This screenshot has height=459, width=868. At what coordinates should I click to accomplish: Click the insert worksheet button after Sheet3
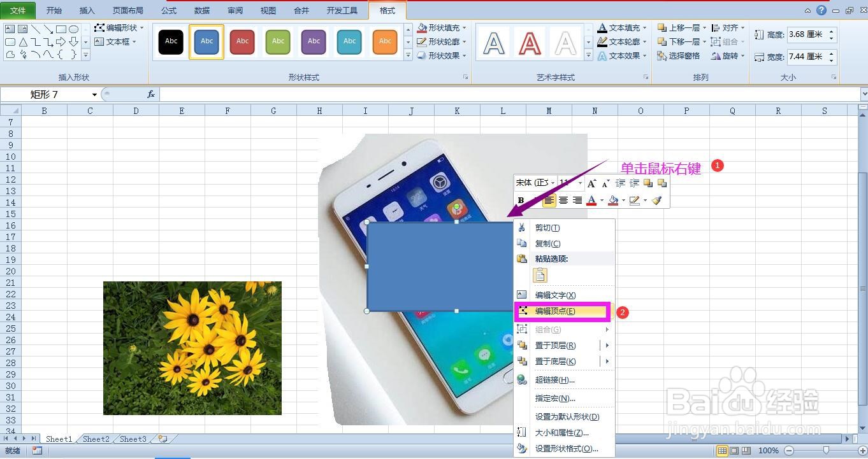click(x=161, y=439)
